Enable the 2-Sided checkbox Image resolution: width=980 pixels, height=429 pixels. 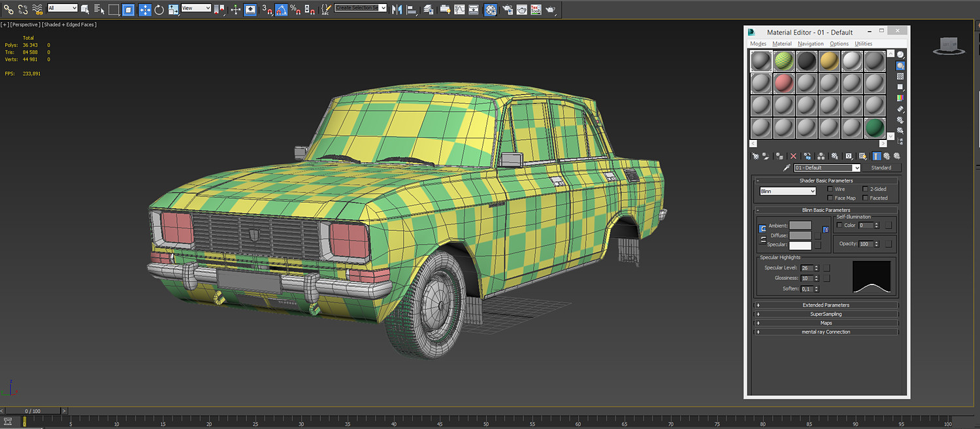[864, 189]
